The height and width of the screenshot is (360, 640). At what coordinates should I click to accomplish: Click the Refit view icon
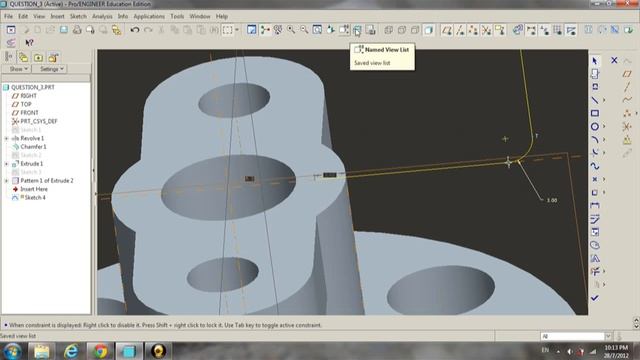[x=317, y=30]
